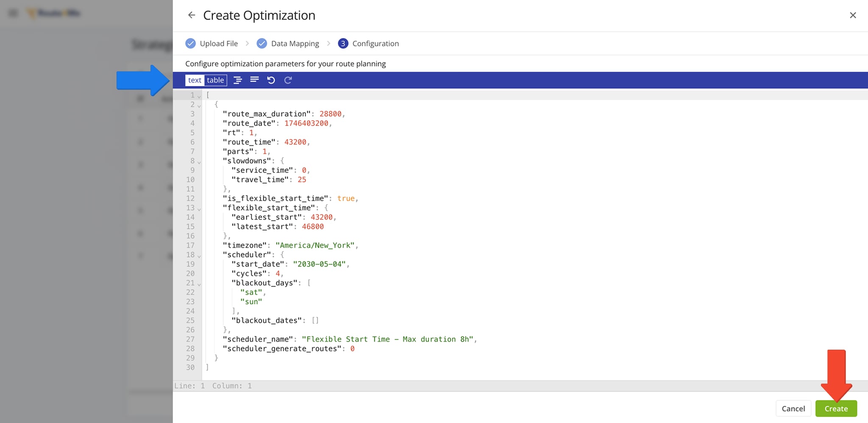Select the Configuration step
The width and height of the screenshot is (868, 423).
[368, 43]
